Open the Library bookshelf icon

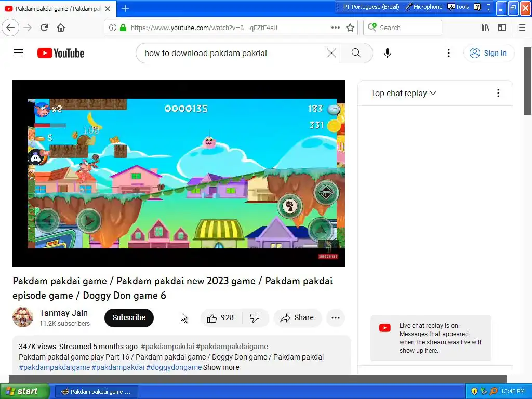486,28
